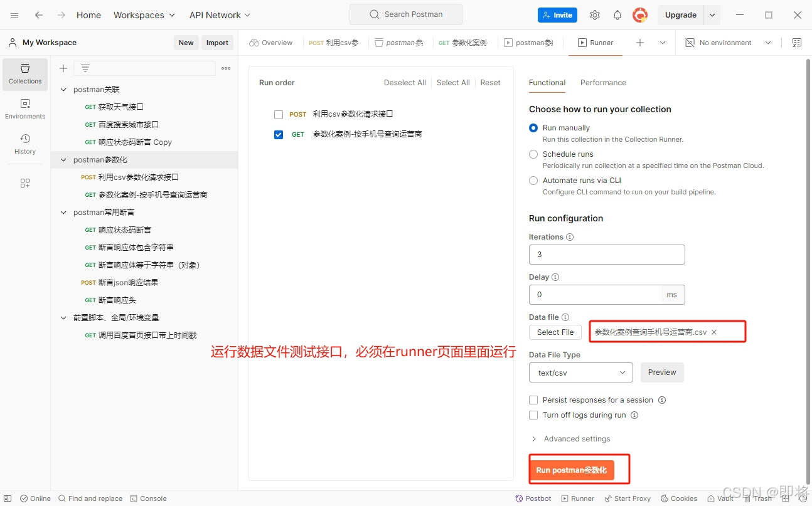This screenshot has height=506, width=812.
Task: Click Iterations info icon
Action: click(x=570, y=237)
